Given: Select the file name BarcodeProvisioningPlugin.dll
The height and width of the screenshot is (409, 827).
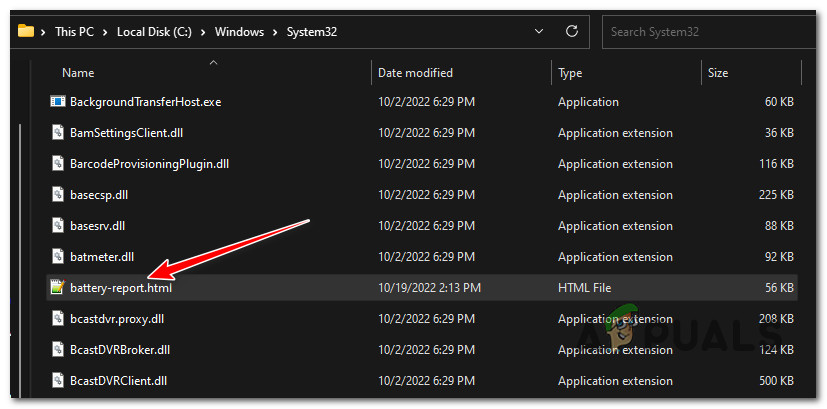Looking at the screenshot, I should pyautogui.click(x=149, y=164).
